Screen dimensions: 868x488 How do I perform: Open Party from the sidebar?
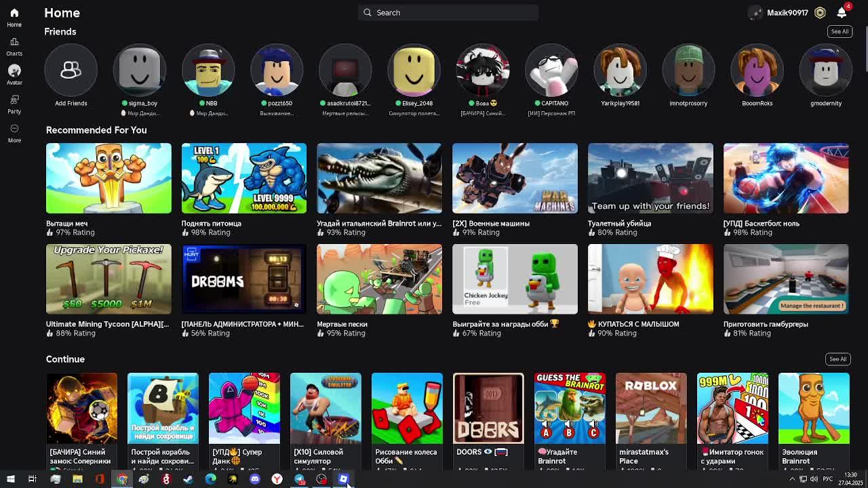tap(14, 100)
